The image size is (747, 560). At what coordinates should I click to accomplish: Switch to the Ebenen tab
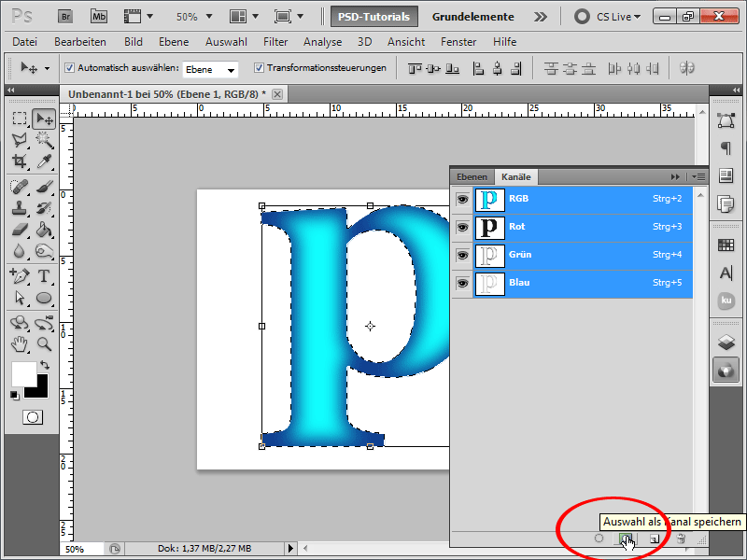click(x=472, y=176)
